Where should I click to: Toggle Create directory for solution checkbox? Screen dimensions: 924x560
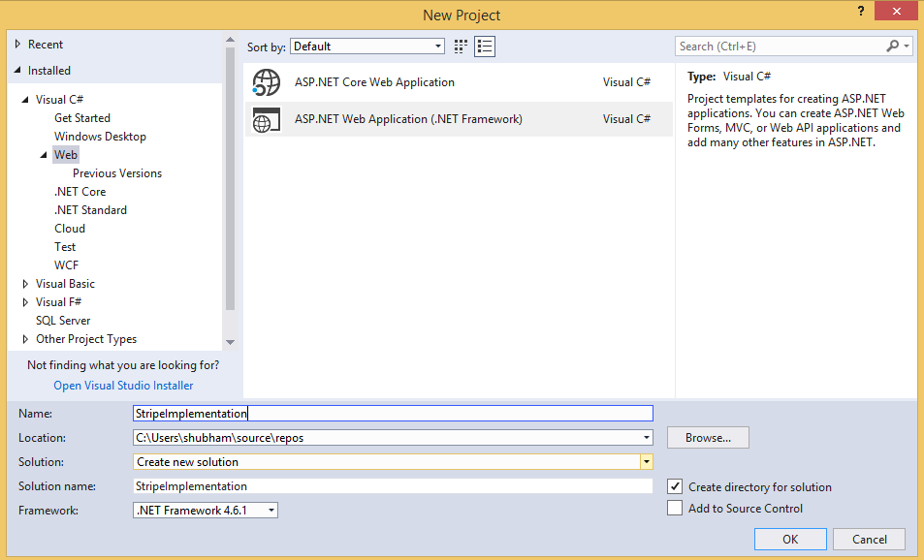click(675, 486)
